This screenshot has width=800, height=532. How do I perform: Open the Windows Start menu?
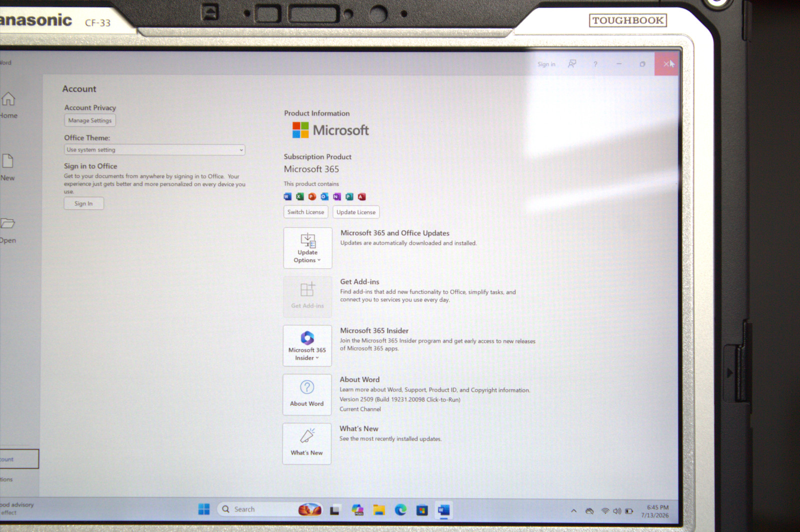[x=203, y=510]
